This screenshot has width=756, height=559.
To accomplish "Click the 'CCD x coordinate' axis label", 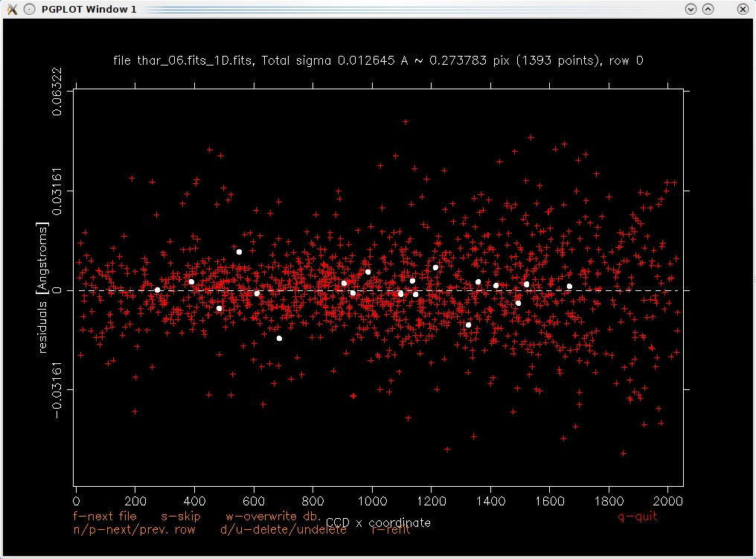I will 378,523.
